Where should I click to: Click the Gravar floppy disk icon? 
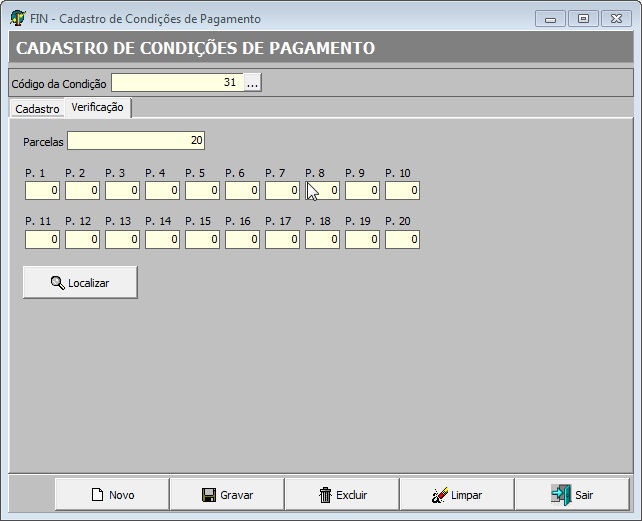(209, 495)
